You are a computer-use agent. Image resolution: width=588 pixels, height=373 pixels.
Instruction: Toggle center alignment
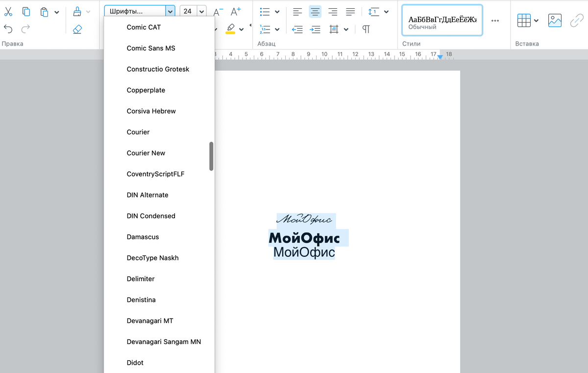[x=315, y=12]
